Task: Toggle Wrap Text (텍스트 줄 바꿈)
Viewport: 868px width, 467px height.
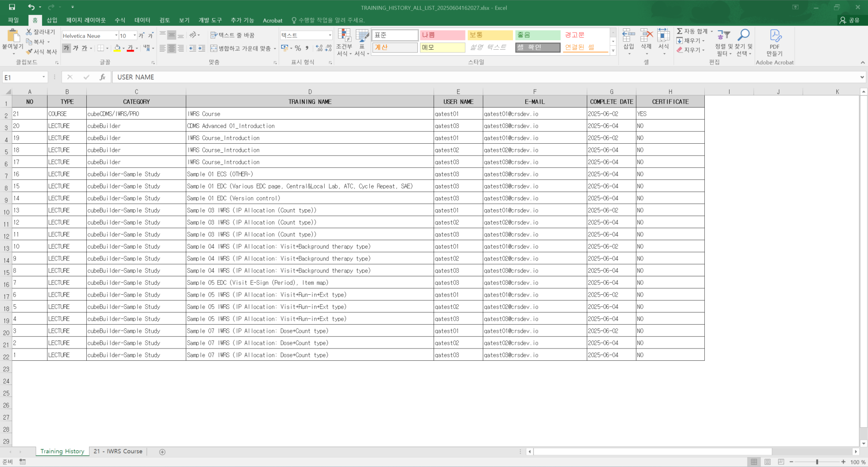Action: [232, 35]
